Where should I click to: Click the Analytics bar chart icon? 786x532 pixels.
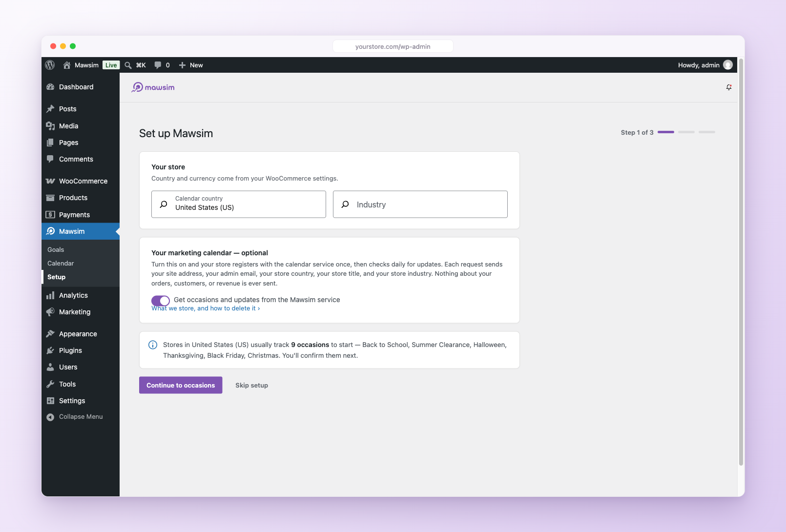coord(50,295)
